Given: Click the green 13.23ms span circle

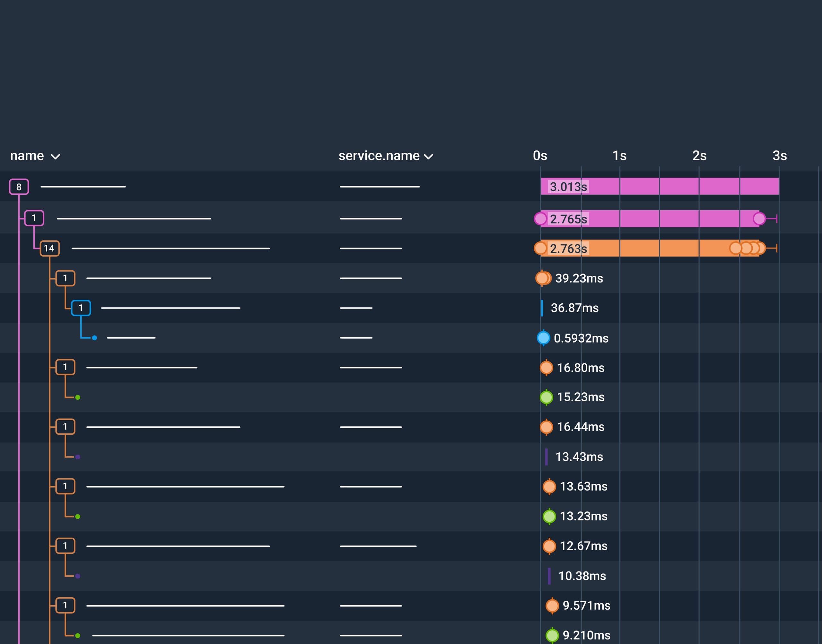Looking at the screenshot, I should click(549, 516).
